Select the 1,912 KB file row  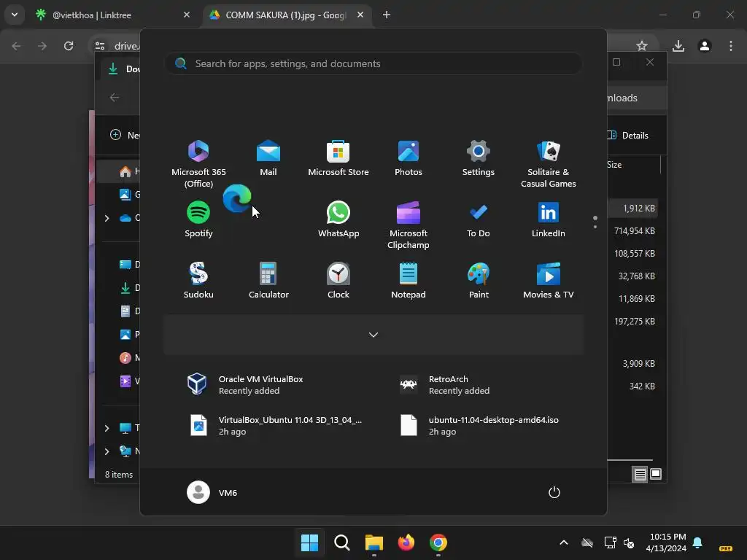[632, 209]
